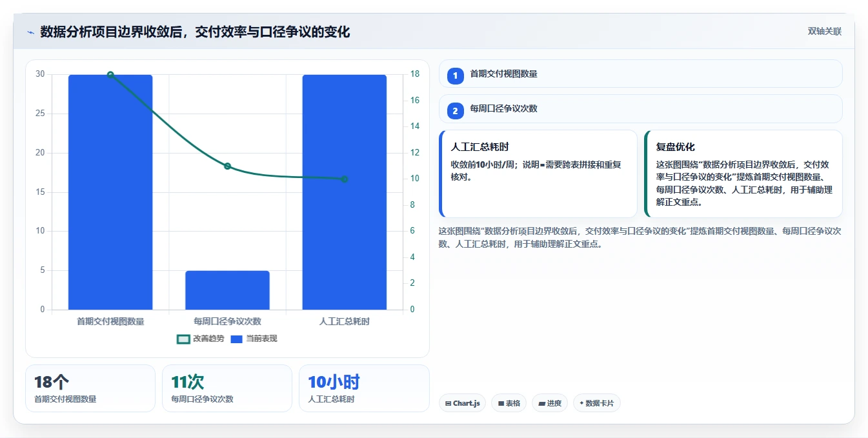The image size is (868, 438).
Task: Click right axis value 18
Action: point(415,74)
